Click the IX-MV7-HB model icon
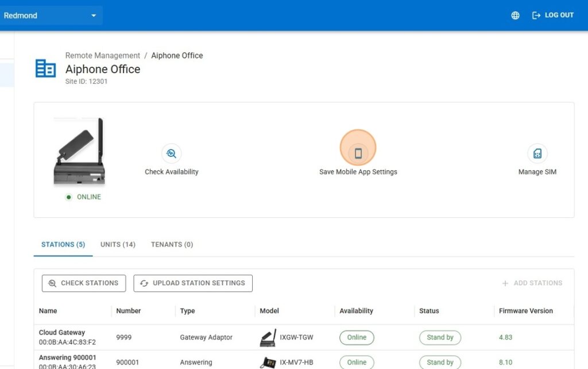The image size is (588, 369). (268, 363)
